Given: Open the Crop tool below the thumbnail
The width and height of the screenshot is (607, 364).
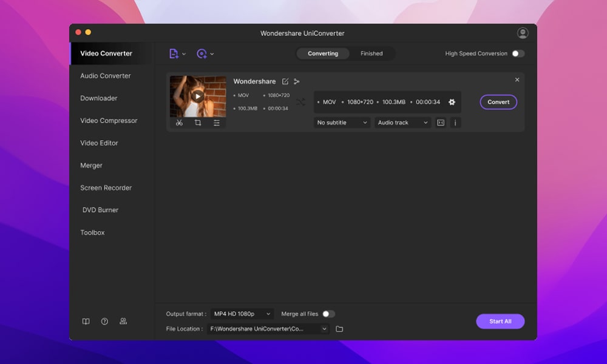Looking at the screenshot, I should [198, 123].
